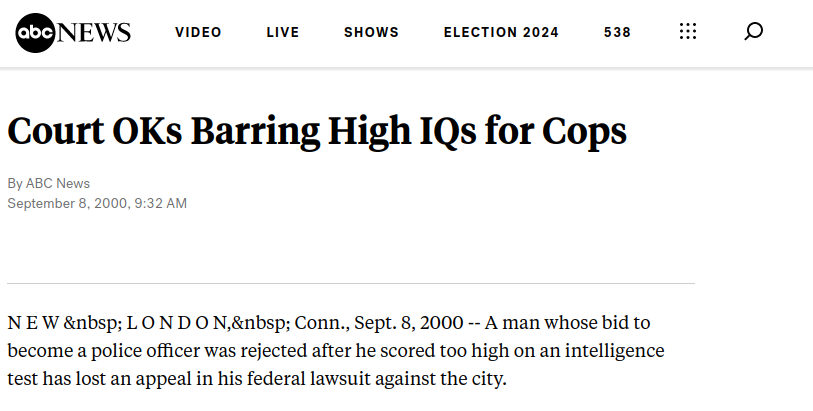Click the "By ABC News" byline
The height and width of the screenshot is (411, 813).
49,183
